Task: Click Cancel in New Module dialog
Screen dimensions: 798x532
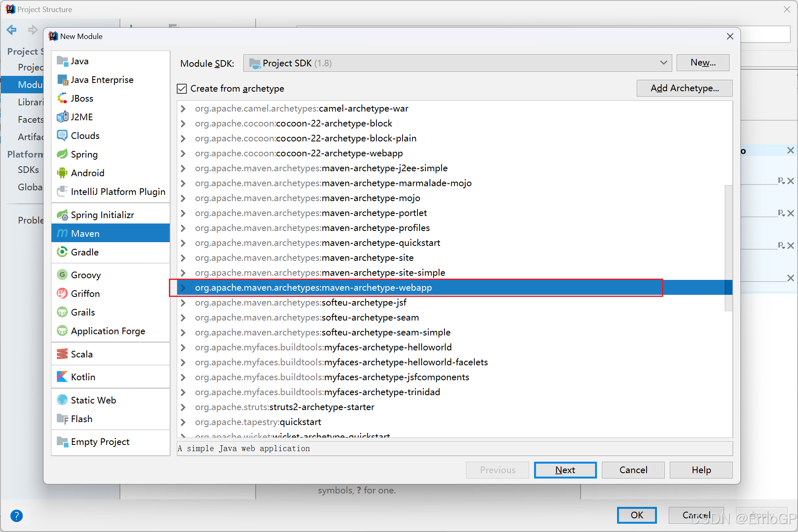Action: pyautogui.click(x=633, y=470)
